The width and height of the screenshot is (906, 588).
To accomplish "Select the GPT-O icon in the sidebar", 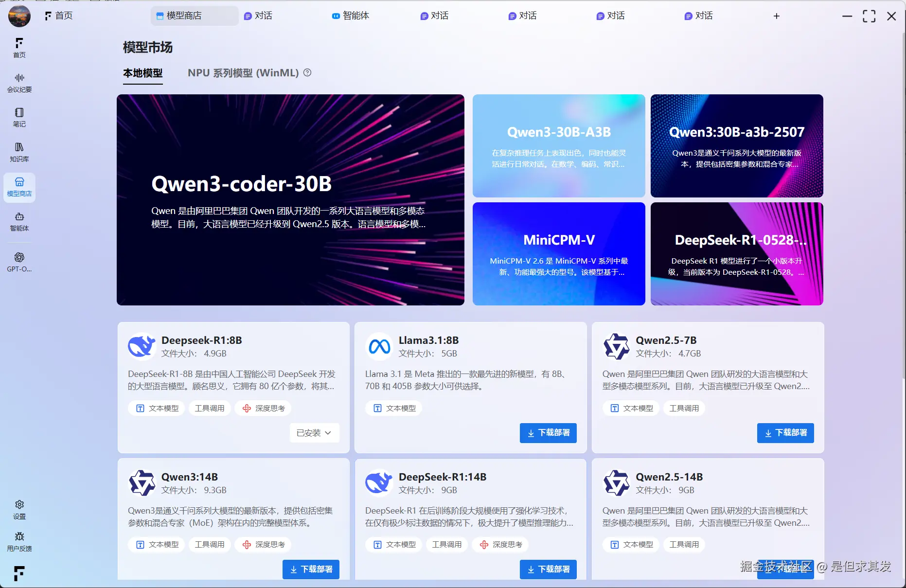I will click(x=19, y=261).
